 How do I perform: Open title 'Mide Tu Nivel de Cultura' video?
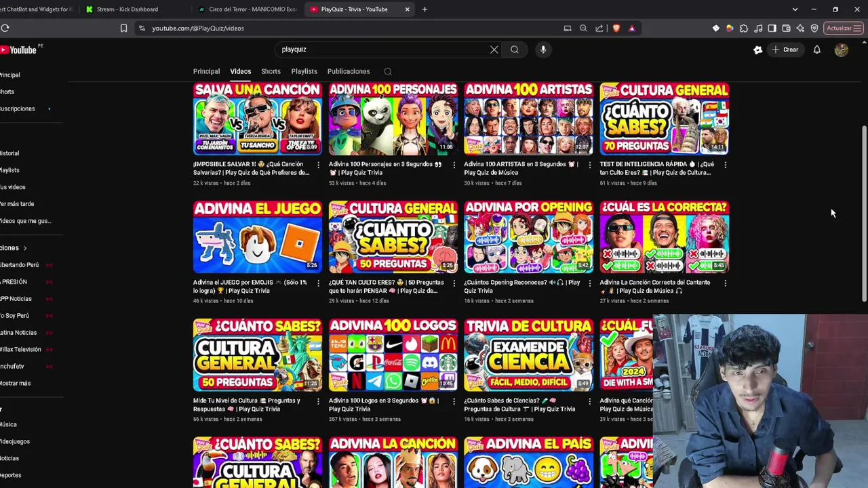click(246, 405)
